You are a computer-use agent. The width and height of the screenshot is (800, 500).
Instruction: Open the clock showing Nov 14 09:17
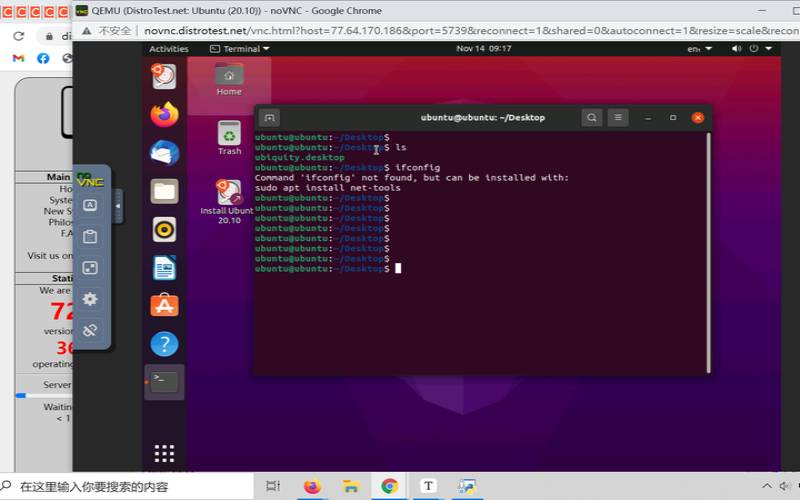[x=484, y=48]
